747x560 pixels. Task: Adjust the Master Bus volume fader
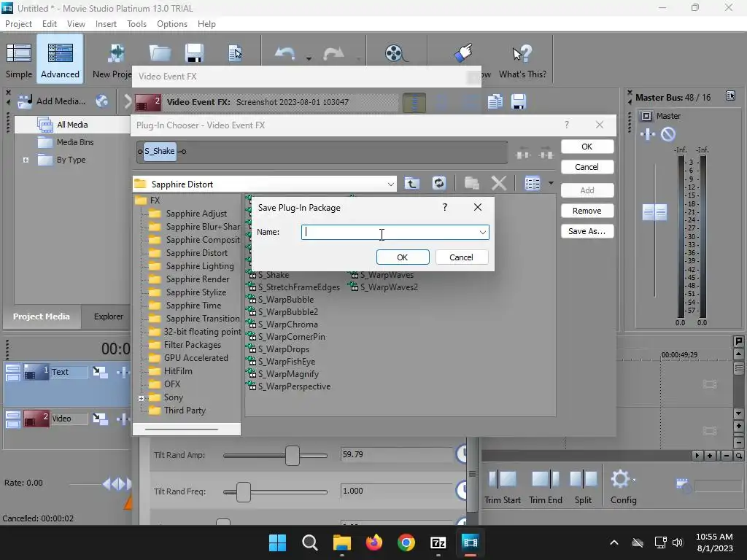point(654,212)
